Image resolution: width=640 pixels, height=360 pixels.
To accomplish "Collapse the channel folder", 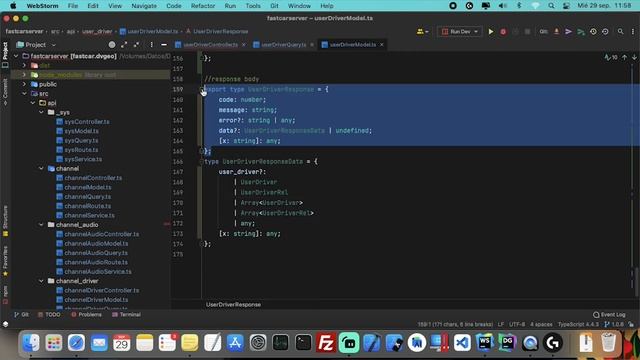I will [41, 168].
